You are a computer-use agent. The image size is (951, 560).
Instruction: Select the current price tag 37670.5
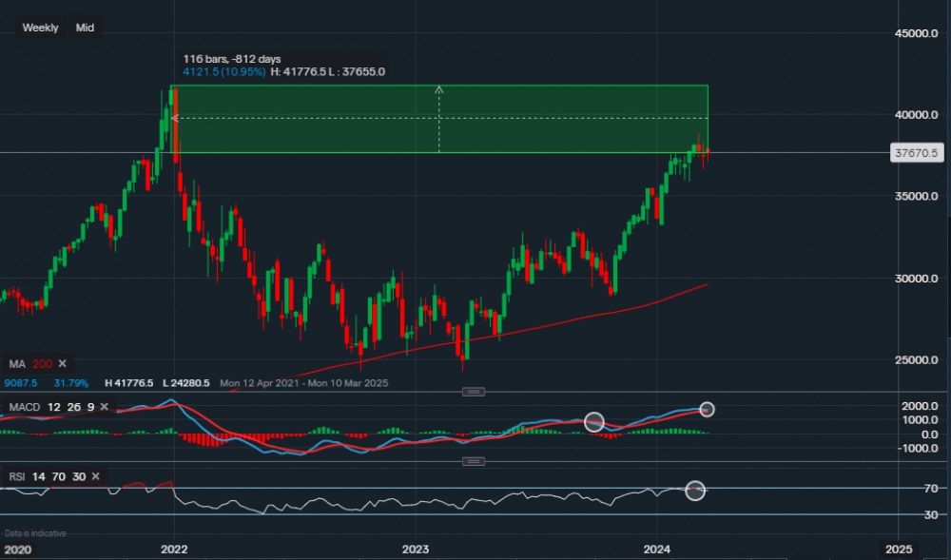pos(916,152)
